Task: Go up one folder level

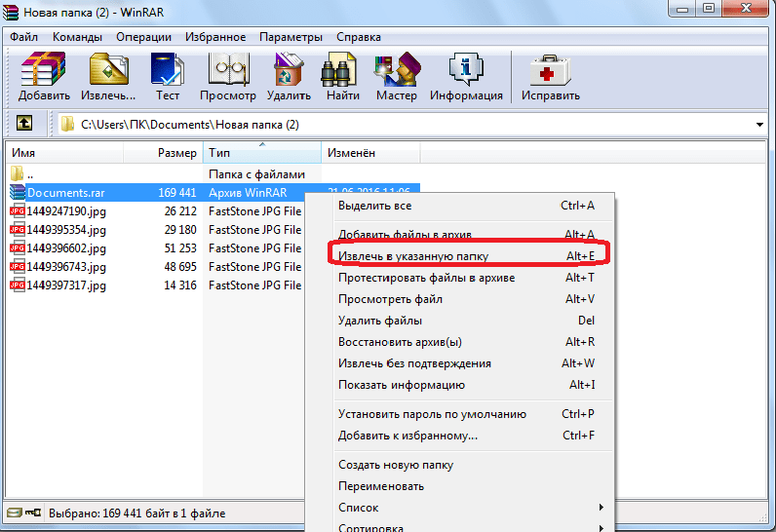Action: click(24, 123)
